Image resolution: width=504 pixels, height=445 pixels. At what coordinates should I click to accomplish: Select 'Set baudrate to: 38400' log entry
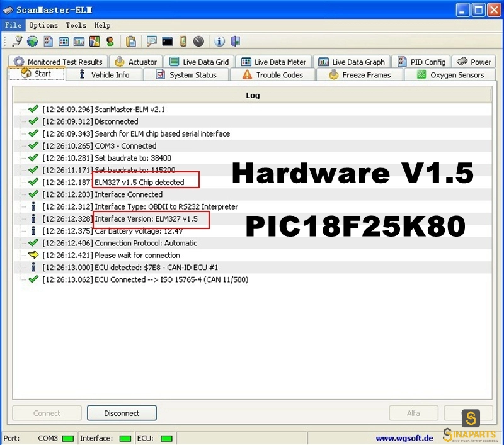[x=253, y=158]
